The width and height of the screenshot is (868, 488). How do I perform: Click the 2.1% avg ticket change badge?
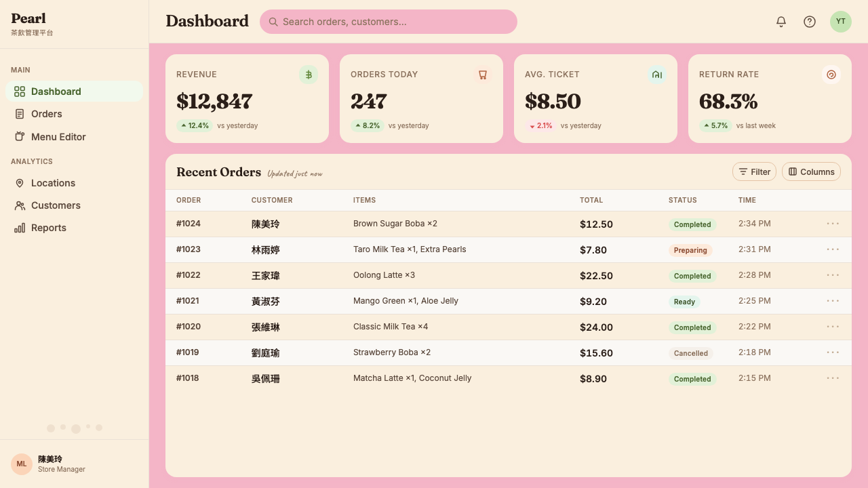pos(540,125)
